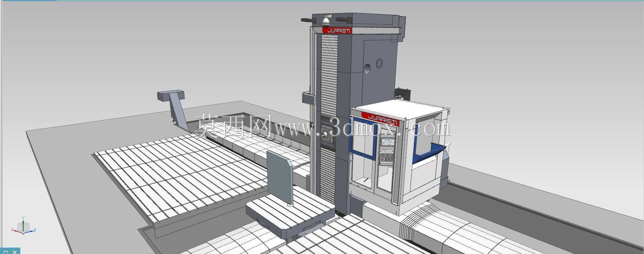Screen dimensions: 644x254
Task: Click the restore icon in bottom-left panel
Action: [x=6, y=252]
